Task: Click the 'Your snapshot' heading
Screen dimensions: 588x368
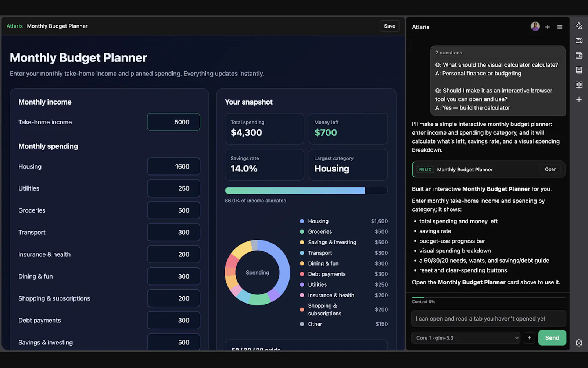Action: [x=249, y=102]
